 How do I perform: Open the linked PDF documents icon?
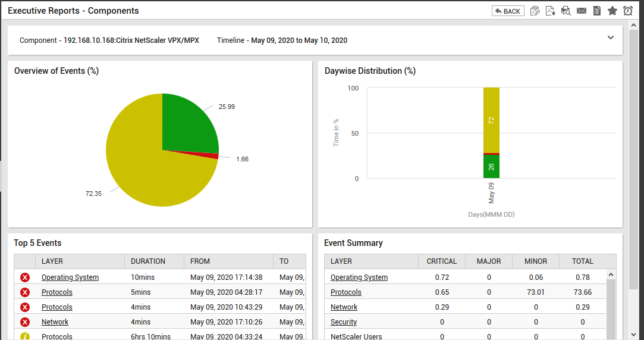535,11
